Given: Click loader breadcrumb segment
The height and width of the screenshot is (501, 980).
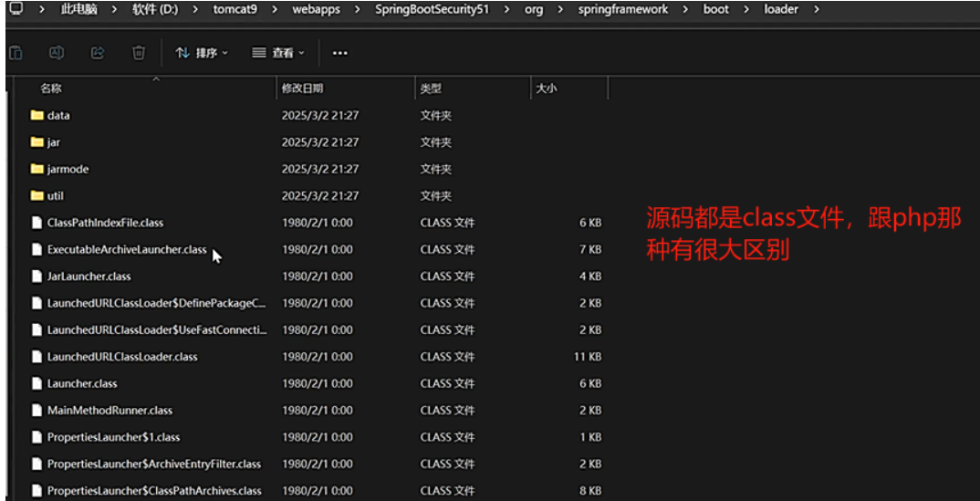Looking at the screenshot, I should point(781,9).
